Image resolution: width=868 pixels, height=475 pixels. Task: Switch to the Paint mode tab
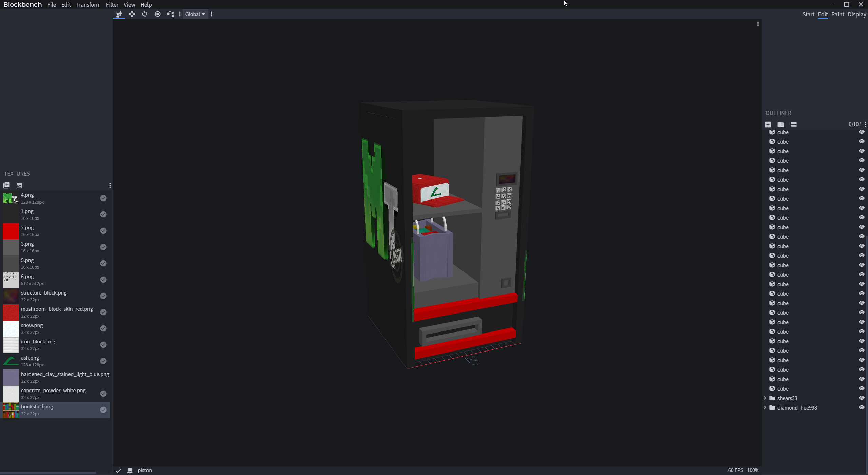837,14
